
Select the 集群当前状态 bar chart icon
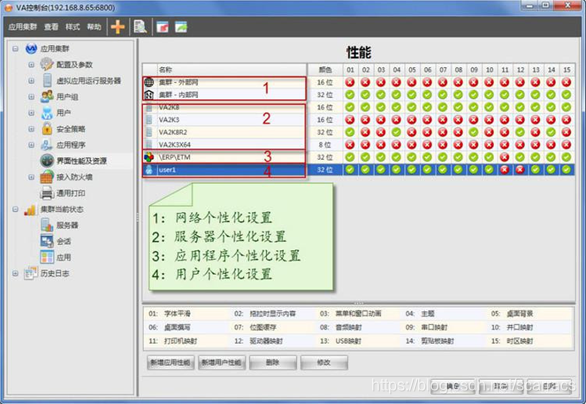[30, 210]
